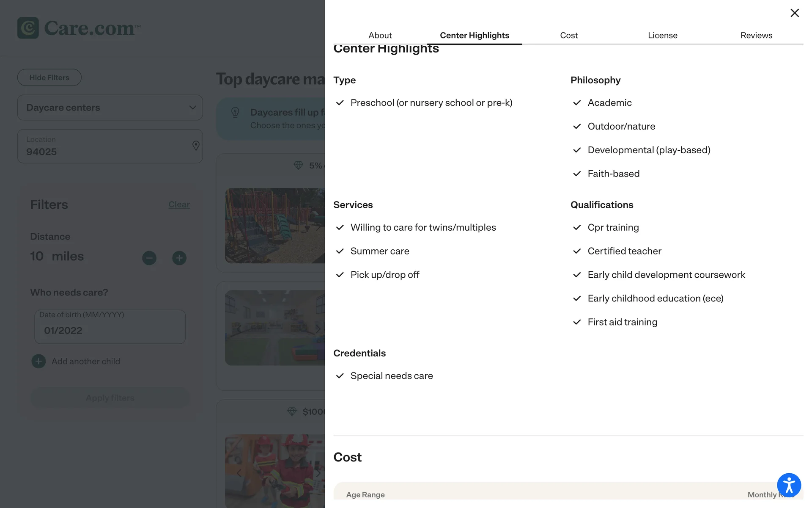Image resolution: width=812 pixels, height=508 pixels.
Task: Click the plus icon to add child
Action: point(38,361)
